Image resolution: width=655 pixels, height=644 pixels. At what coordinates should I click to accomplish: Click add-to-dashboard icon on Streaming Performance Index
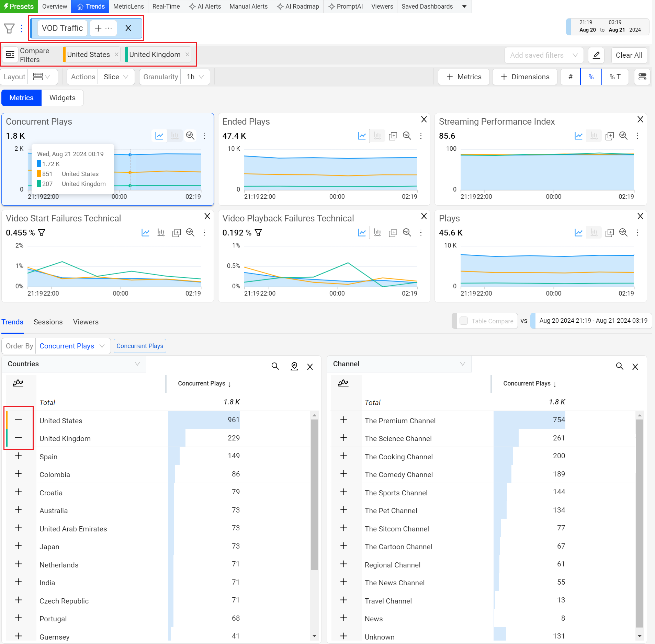click(609, 136)
